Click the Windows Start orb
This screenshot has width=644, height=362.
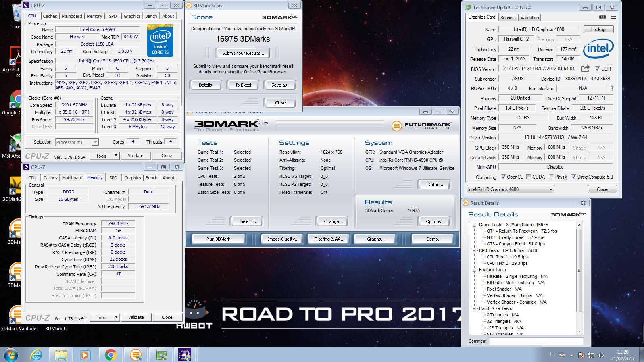pos(11,355)
